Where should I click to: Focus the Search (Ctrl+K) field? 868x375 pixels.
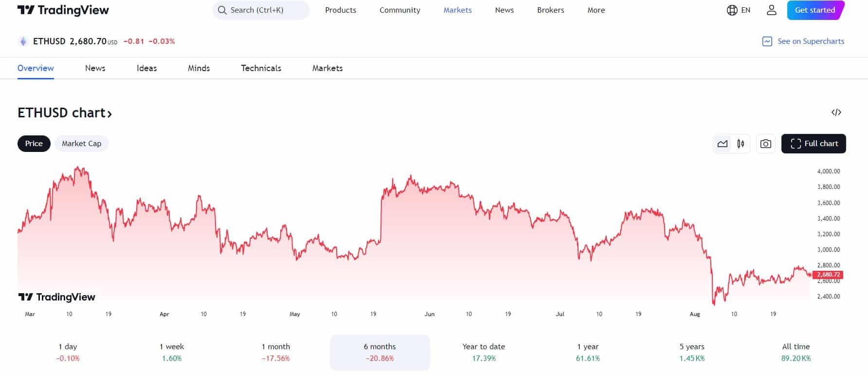click(x=261, y=10)
